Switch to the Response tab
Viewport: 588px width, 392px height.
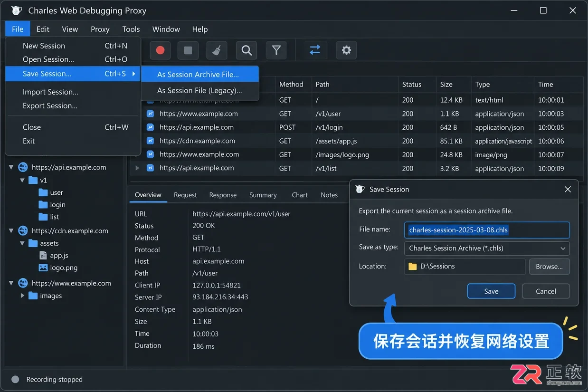point(223,195)
